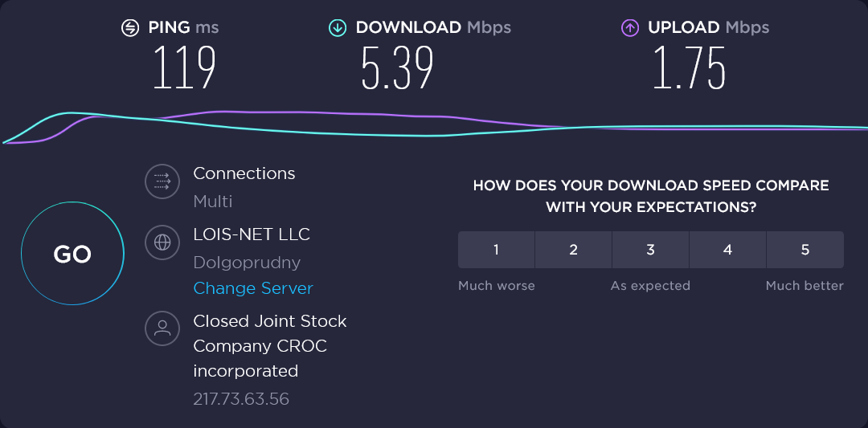This screenshot has height=428, width=868.
Task: Rate download speed as 1
Action: click(x=497, y=250)
